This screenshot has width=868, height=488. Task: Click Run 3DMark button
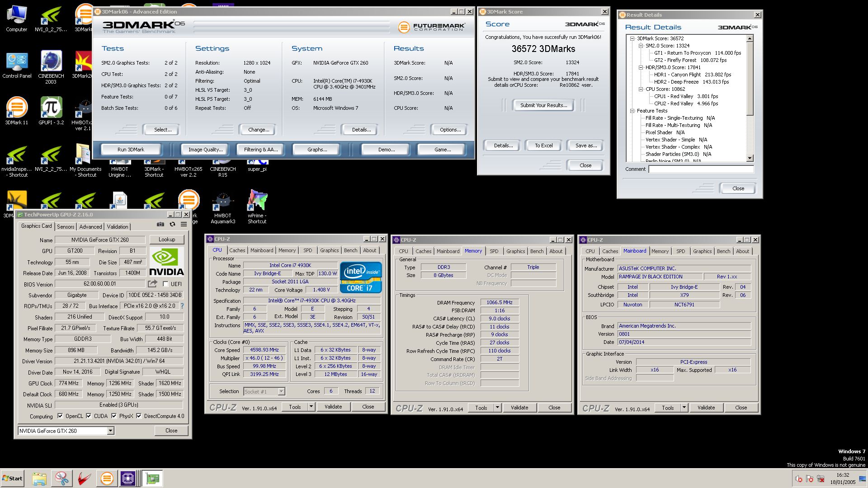tap(131, 150)
